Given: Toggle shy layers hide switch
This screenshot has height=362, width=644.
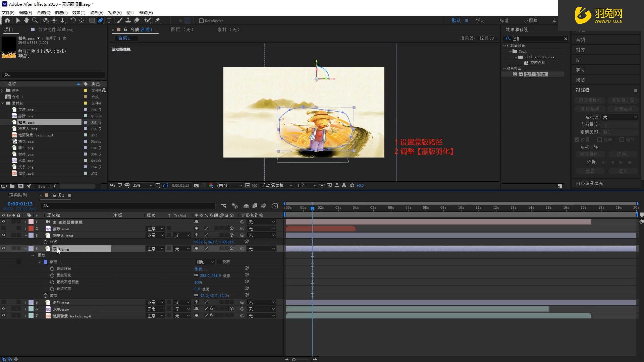Looking at the screenshot, I should click(246, 206).
